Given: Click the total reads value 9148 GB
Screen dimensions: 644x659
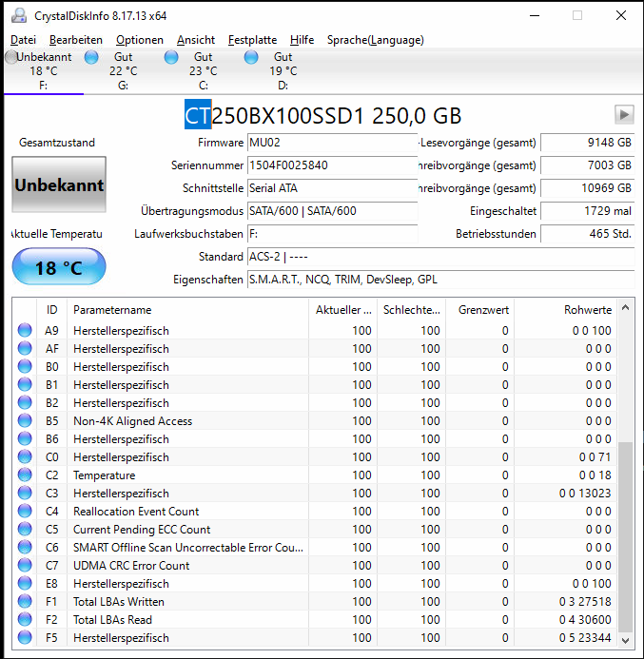Looking at the screenshot, I should pos(587,143).
